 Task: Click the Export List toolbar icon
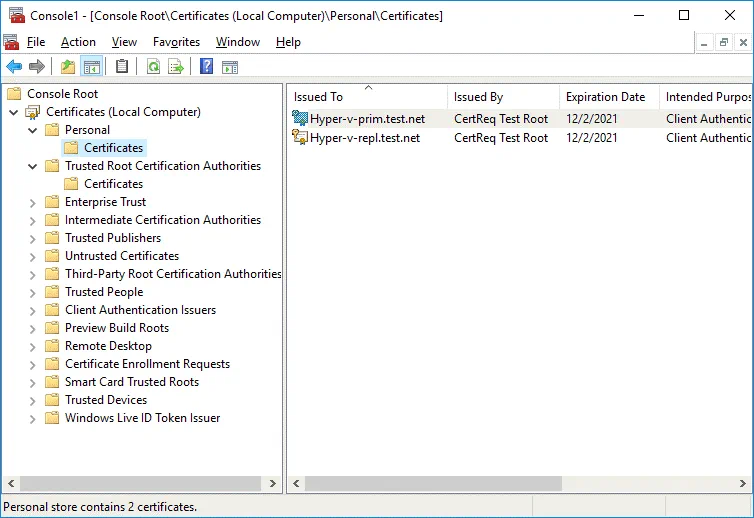click(x=176, y=67)
